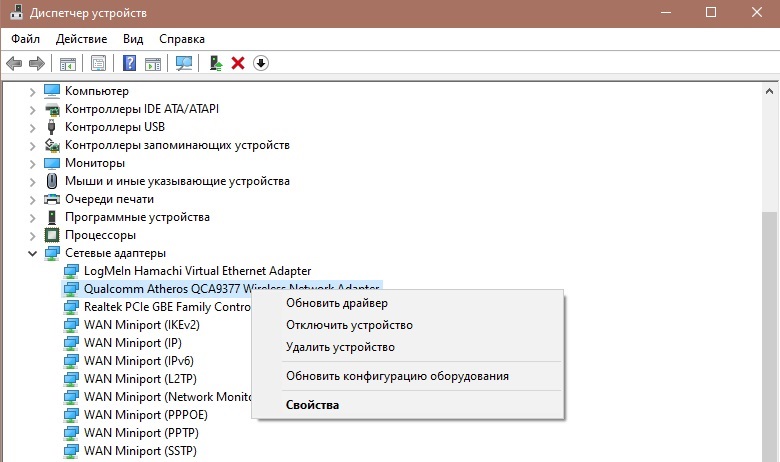Click the Forward arrow toolbar icon
Viewport: 780px width, 462px height.
pos(37,63)
